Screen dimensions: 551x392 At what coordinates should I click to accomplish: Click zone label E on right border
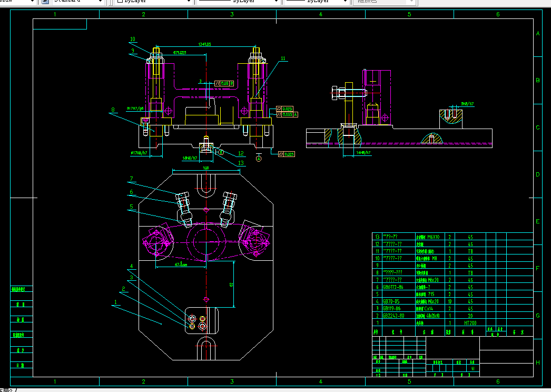538,221
